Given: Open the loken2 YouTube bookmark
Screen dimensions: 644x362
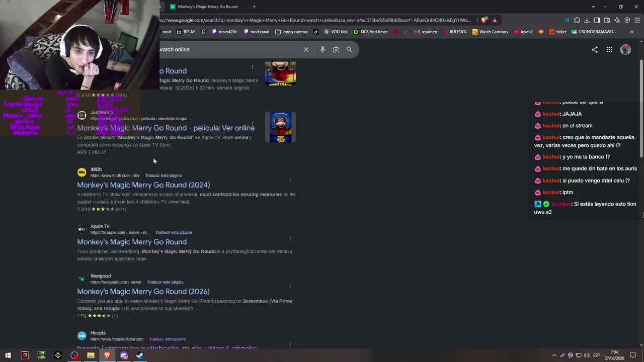Looking at the screenshot, I should (523, 32).
